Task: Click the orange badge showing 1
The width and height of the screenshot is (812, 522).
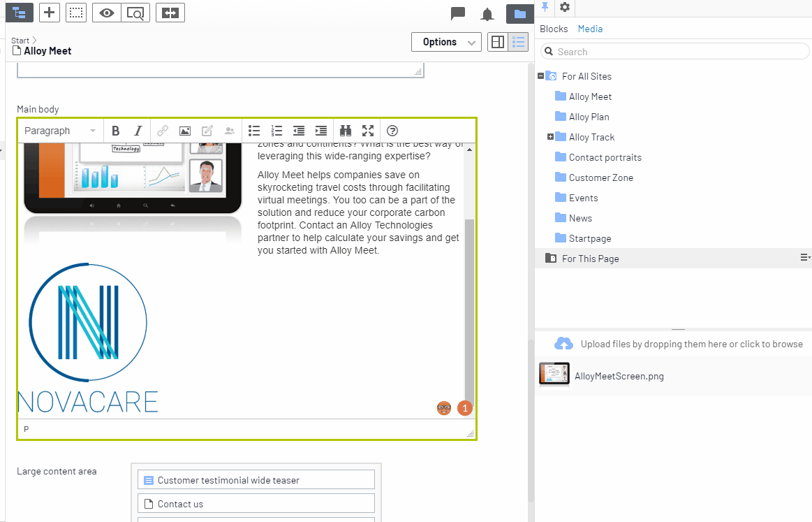Action: click(465, 408)
